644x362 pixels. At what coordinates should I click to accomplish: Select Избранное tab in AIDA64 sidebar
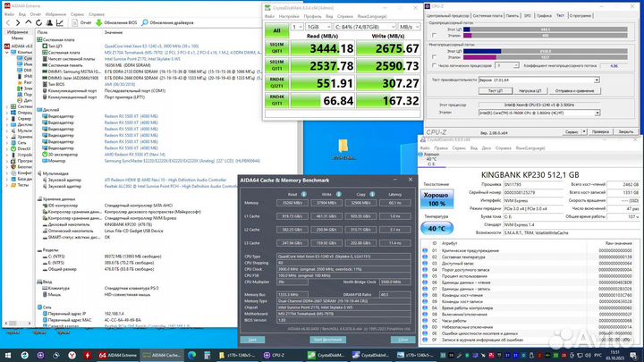point(17,31)
